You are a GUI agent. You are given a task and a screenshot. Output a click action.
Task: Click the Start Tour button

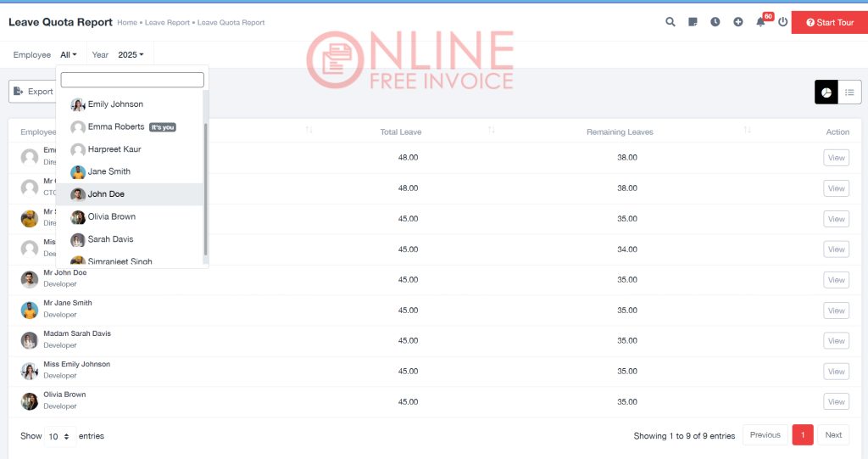(830, 23)
